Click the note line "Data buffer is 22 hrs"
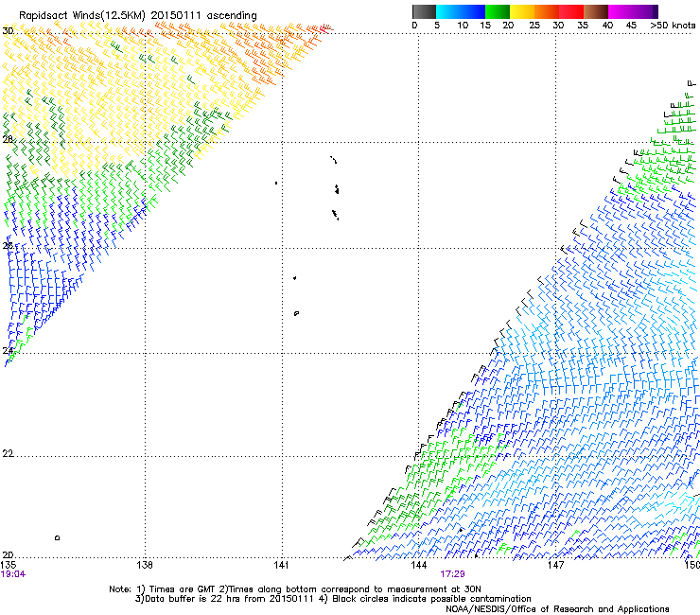700x615 pixels. click(x=194, y=599)
